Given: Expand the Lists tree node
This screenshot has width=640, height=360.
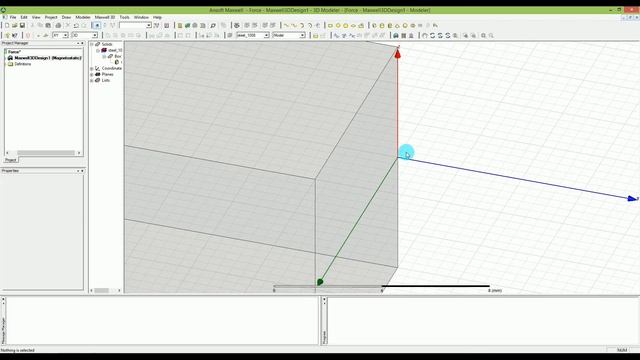Looking at the screenshot, I should (92, 80).
